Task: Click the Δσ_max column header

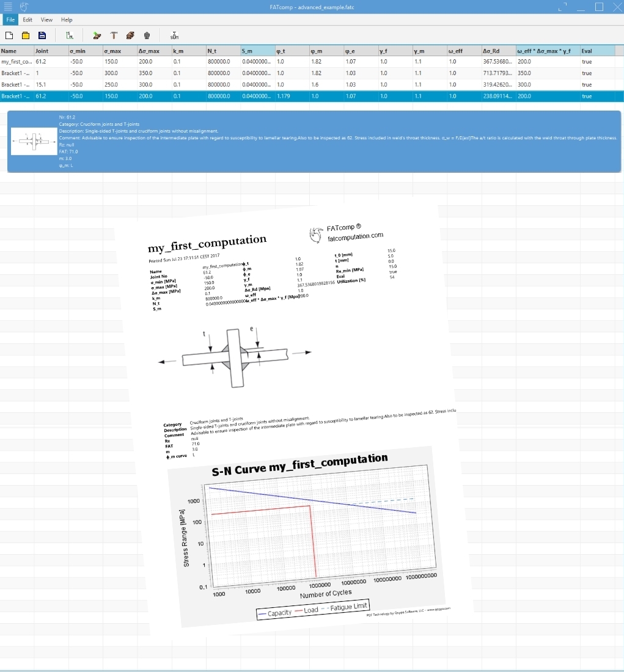Action: pyautogui.click(x=154, y=51)
